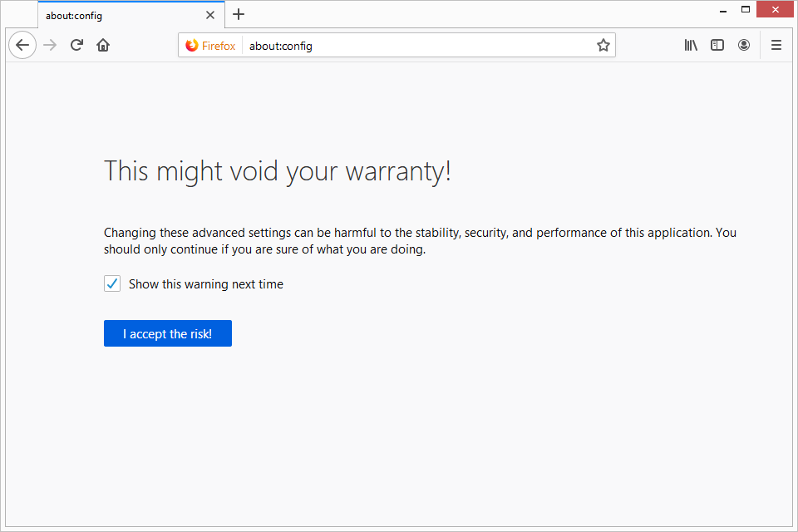The width and height of the screenshot is (798, 532).
Task: Open a new tab with plus button
Action: coord(239,14)
